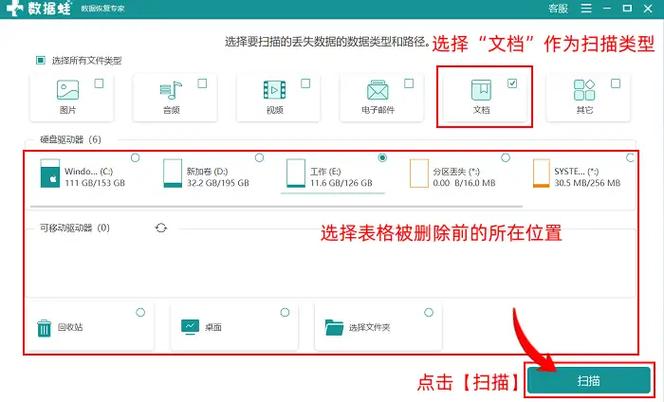Click the 电子邮件 email type icon
The height and width of the screenshot is (402, 664).
[x=378, y=90]
